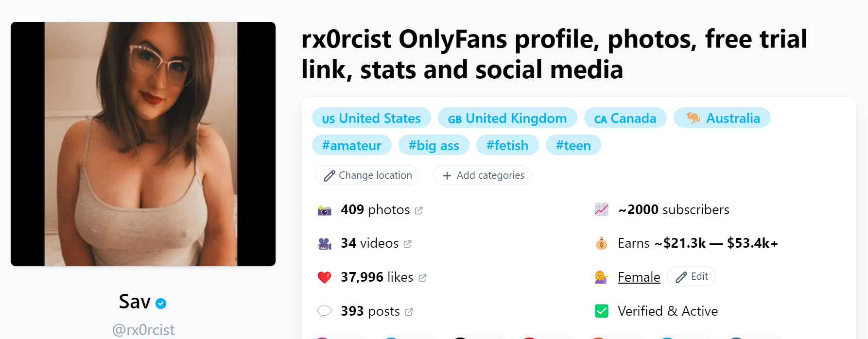868x339 pixels.
Task: Open the external link icon beside 393 posts
Action: click(410, 312)
